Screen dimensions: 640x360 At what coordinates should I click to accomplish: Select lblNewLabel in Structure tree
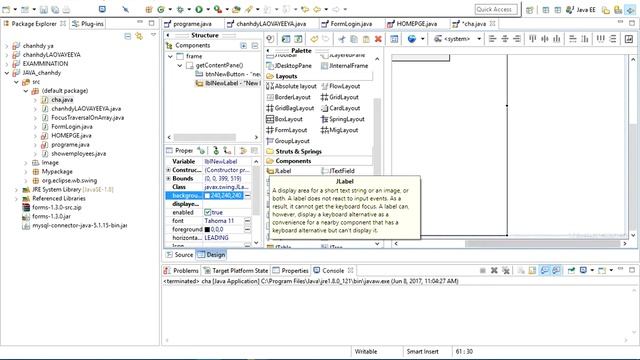tap(227, 83)
